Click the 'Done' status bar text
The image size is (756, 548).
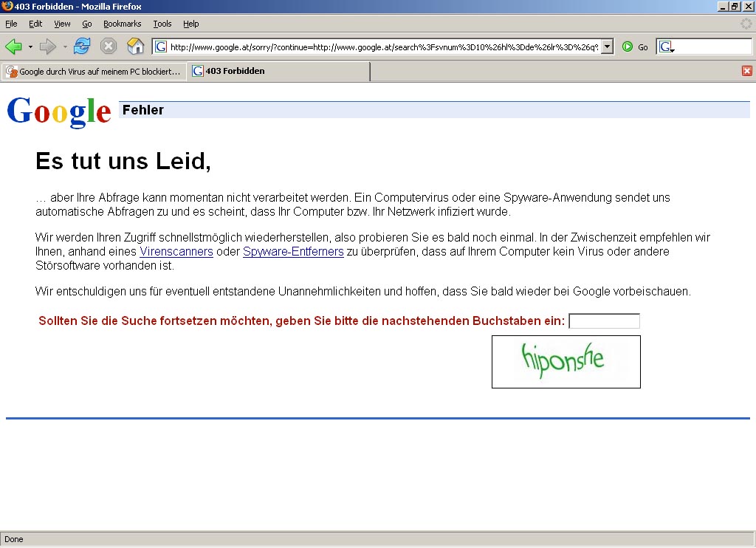click(x=13, y=539)
